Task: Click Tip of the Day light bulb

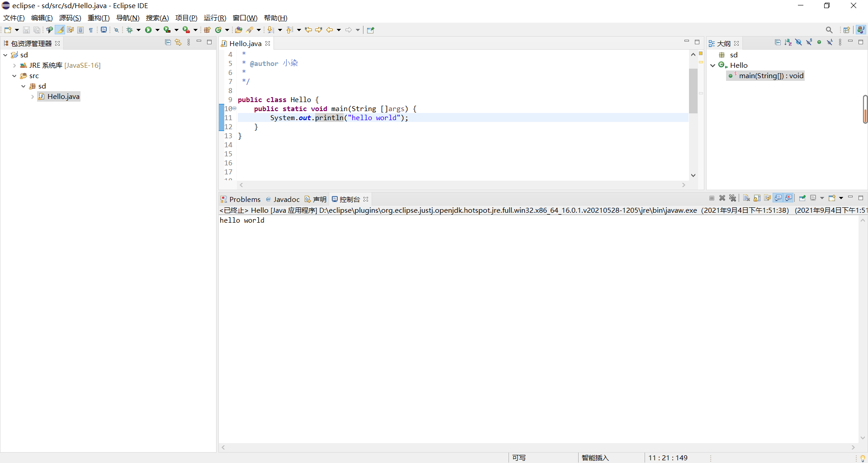Action: (x=863, y=458)
